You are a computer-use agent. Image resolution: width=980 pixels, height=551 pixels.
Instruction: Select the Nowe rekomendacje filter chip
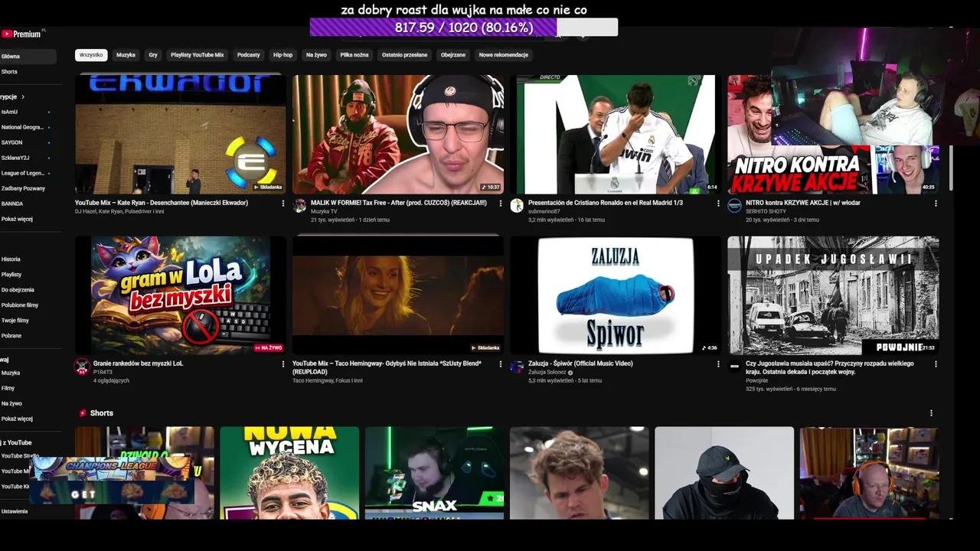click(504, 55)
